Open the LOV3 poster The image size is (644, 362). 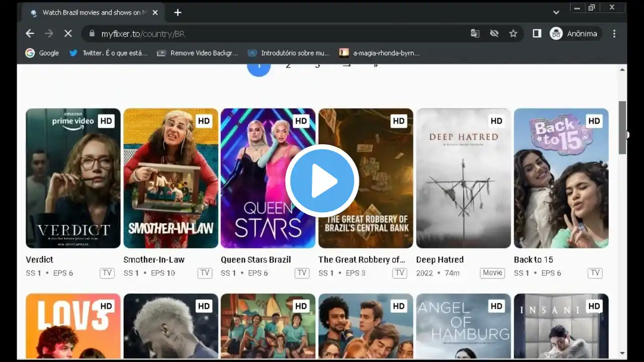pos(73,326)
